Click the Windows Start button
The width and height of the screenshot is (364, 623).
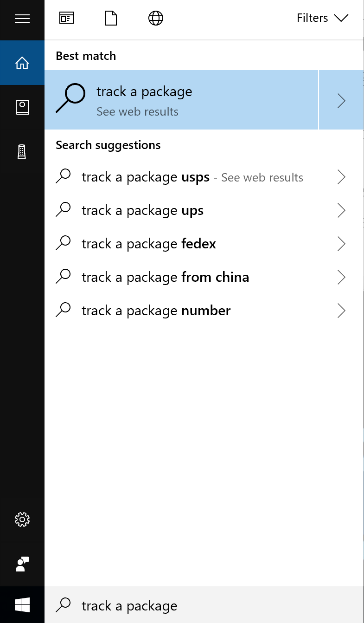pyautogui.click(x=22, y=605)
